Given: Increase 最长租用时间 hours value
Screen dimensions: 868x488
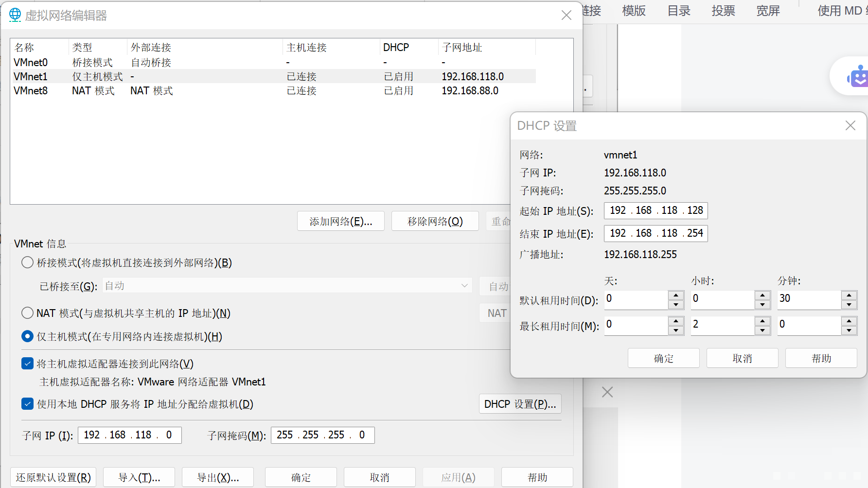Looking at the screenshot, I should [762, 321].
